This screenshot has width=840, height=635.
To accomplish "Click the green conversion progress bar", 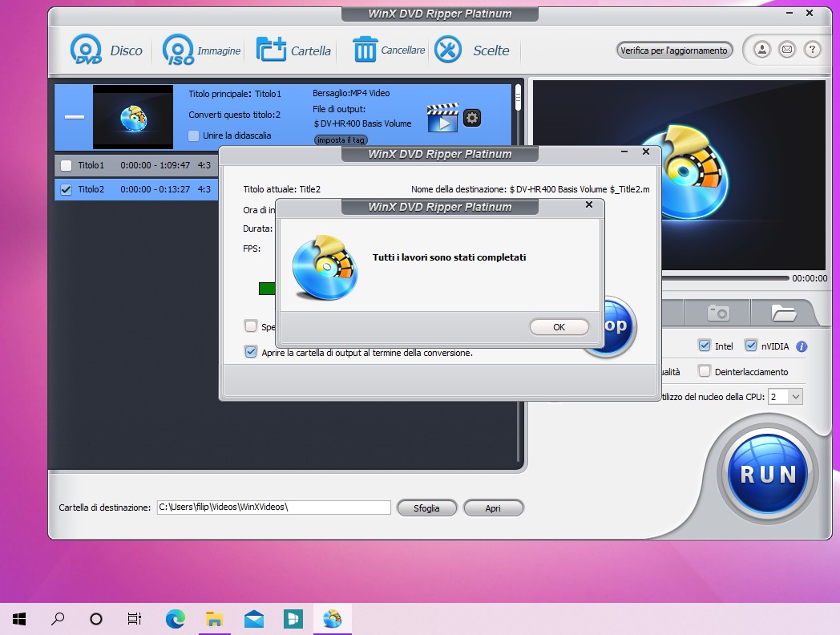I will (267, 289).
